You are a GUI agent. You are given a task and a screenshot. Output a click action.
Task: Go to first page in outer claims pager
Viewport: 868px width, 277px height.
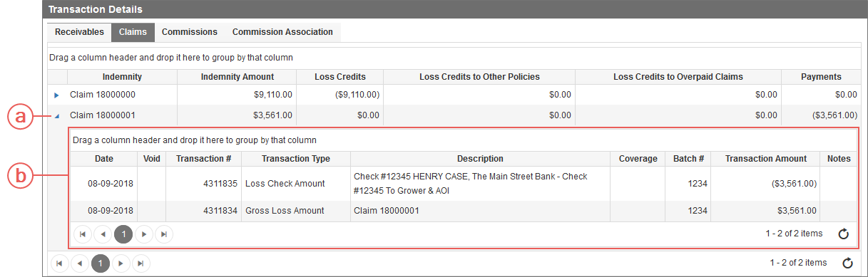tap(60, 263)
